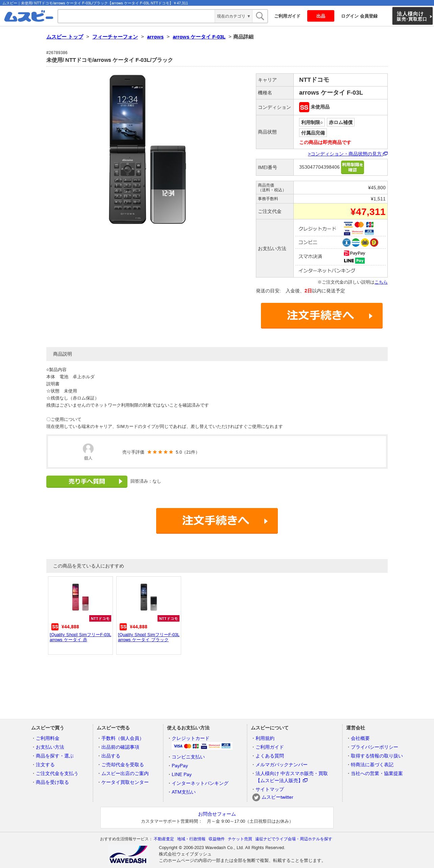
Task: Follow the フィーチャーフォン breadcrumb link
Action: coord(115,37)
